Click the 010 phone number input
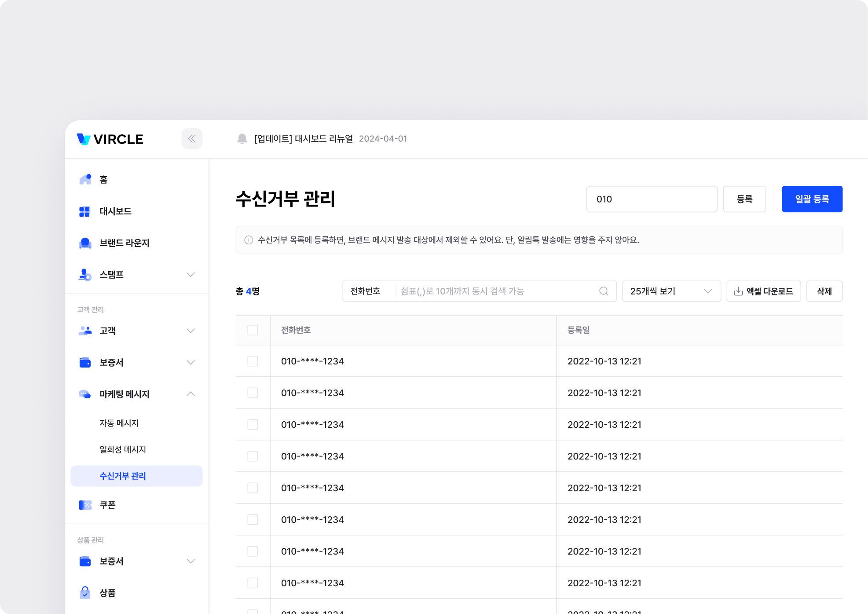Screen dimensions: 868x614 [651, 199]
